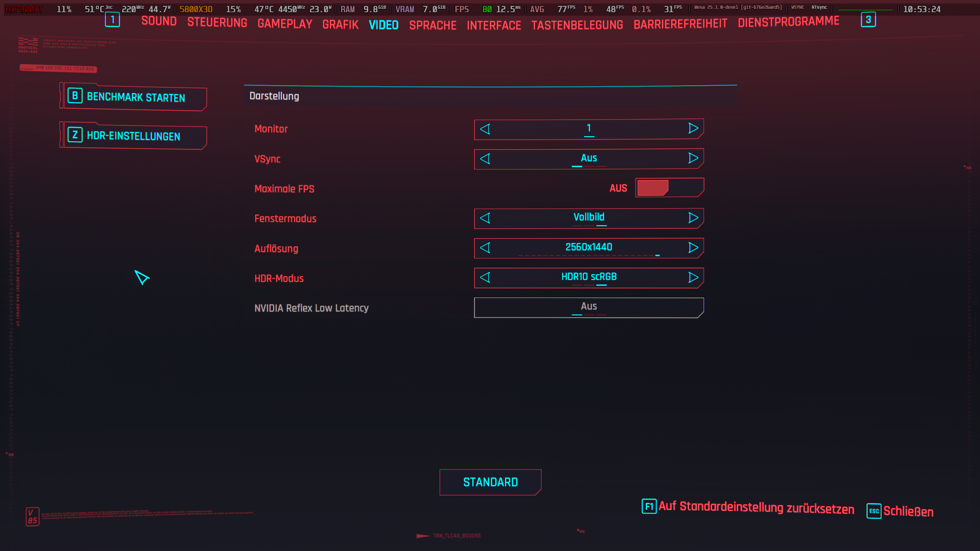
Task: Click the HDR10 scRGB mode selector
Action: [588, 277]
